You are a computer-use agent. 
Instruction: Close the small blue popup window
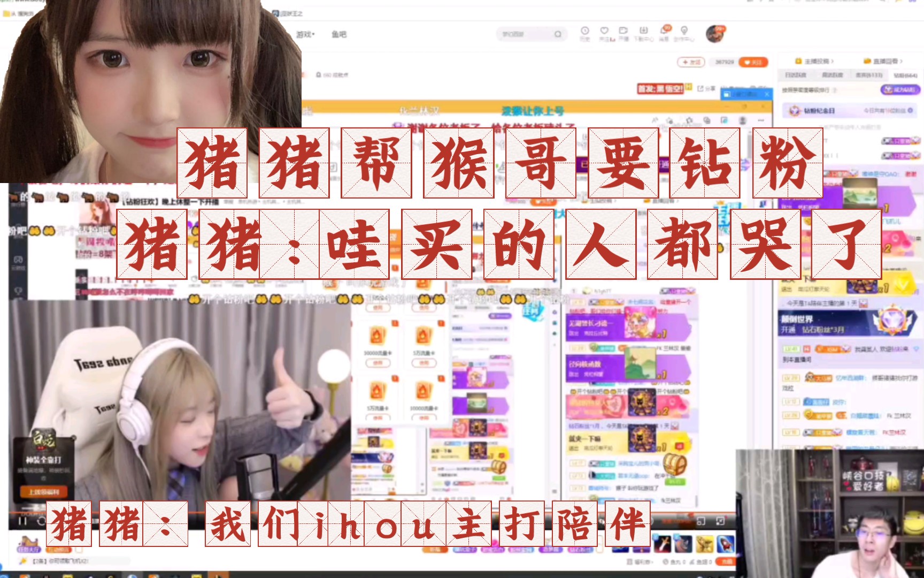pos(767,94)
